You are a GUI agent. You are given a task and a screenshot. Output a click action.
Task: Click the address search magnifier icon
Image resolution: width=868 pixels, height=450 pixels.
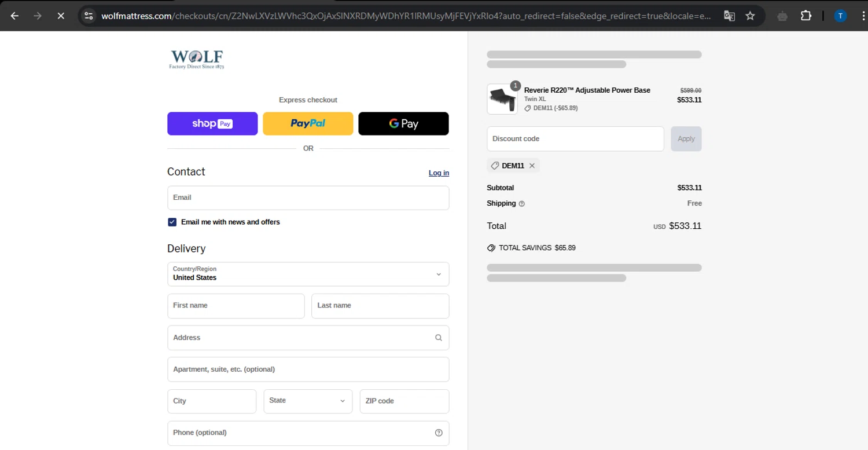tap(439, 338)
